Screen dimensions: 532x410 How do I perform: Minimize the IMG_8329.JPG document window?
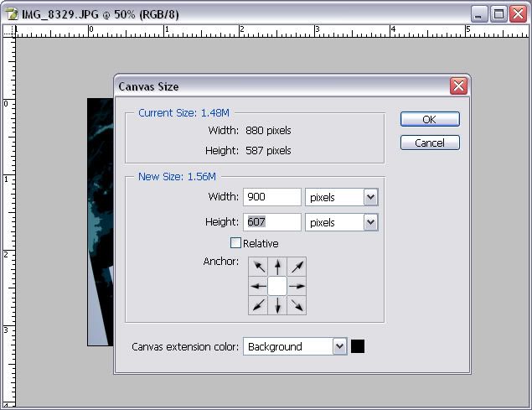click(x=478, y=14)
